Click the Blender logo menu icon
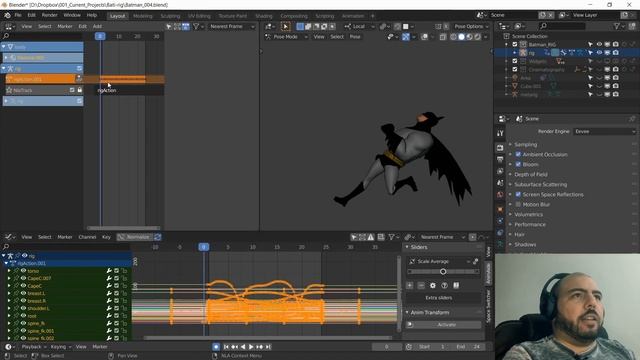Image resolution: width=640 pixels, height=360 pixels. [x=7, y=16]
